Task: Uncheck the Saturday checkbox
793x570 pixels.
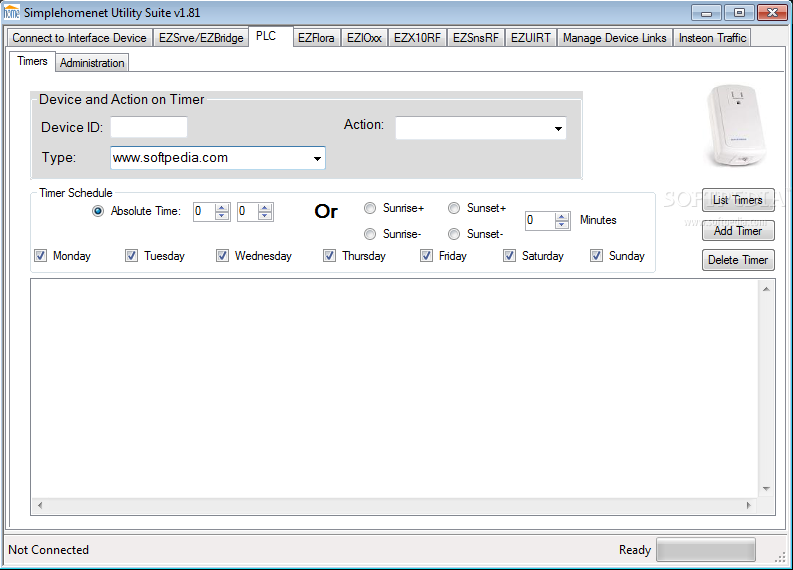Action: pos(509,255)
